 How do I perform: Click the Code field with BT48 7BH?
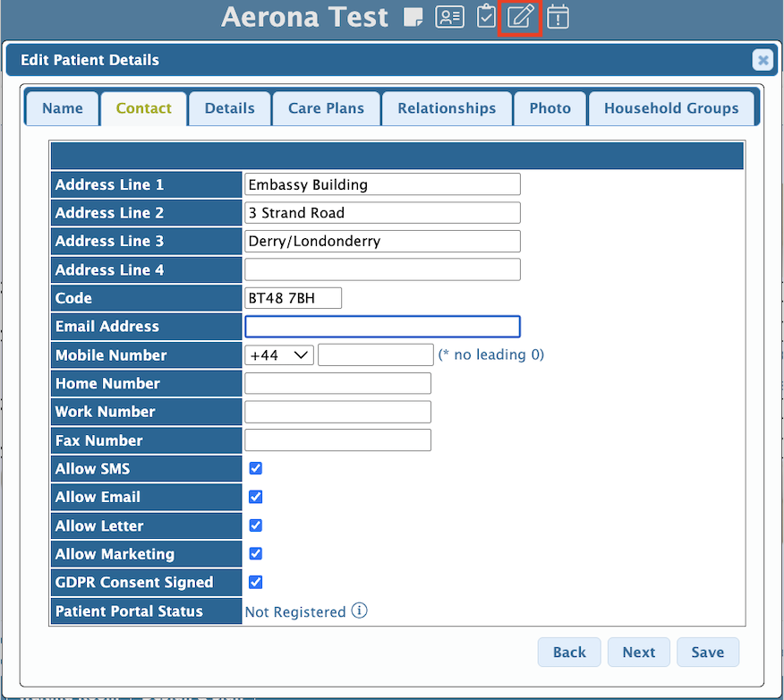293,298
